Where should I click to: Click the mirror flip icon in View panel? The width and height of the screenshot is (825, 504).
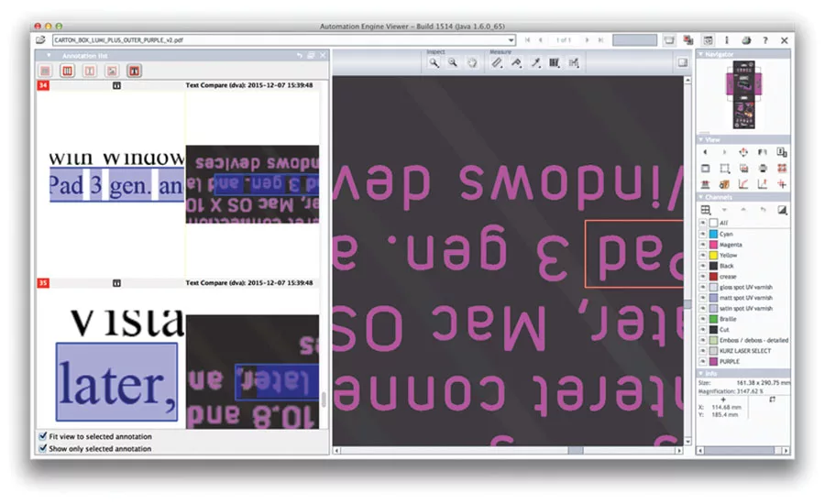(x=763, y=152)
